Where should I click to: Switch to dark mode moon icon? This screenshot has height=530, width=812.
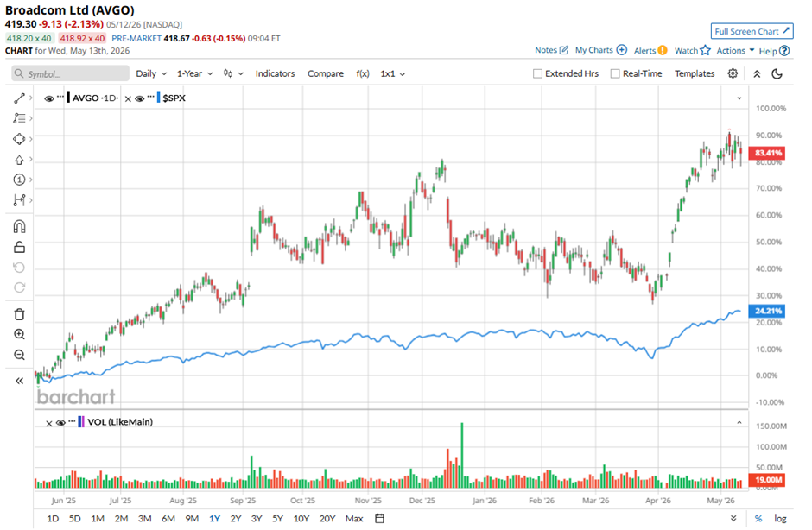[777, 73]
